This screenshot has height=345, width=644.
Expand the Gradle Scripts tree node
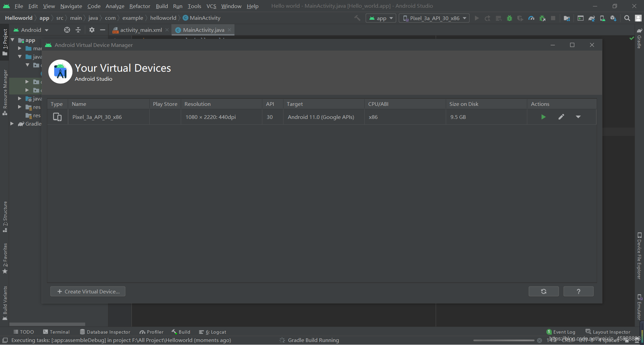[x=12, y=124]
